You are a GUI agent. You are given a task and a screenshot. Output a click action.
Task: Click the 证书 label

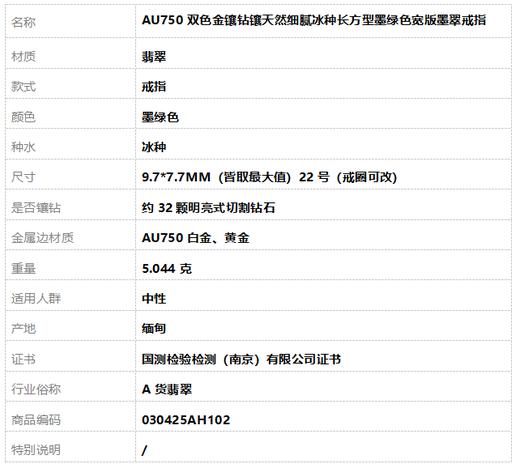point(23,359)
